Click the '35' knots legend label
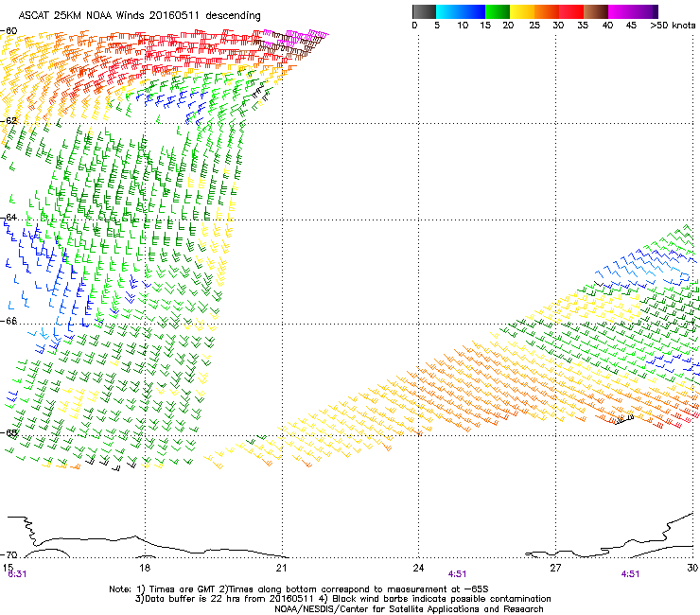Viewport: 700px width, 615px height. [583, 26]
